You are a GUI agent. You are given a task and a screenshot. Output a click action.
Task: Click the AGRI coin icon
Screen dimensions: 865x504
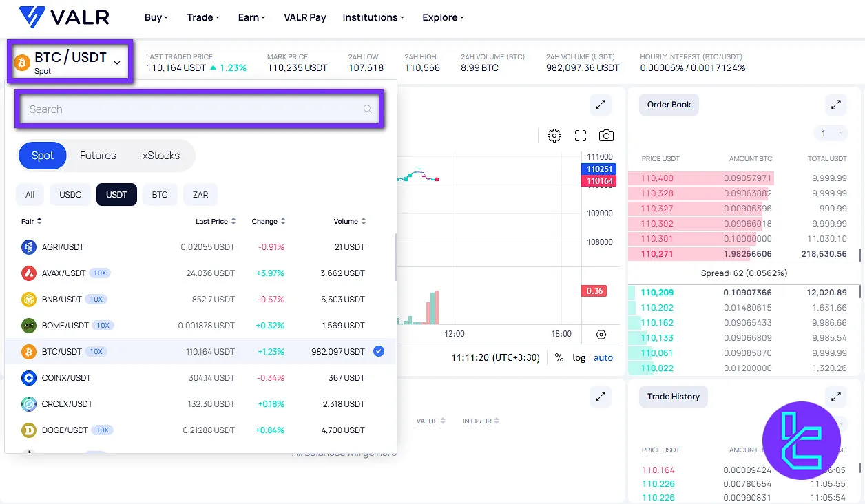pos(29,246)
